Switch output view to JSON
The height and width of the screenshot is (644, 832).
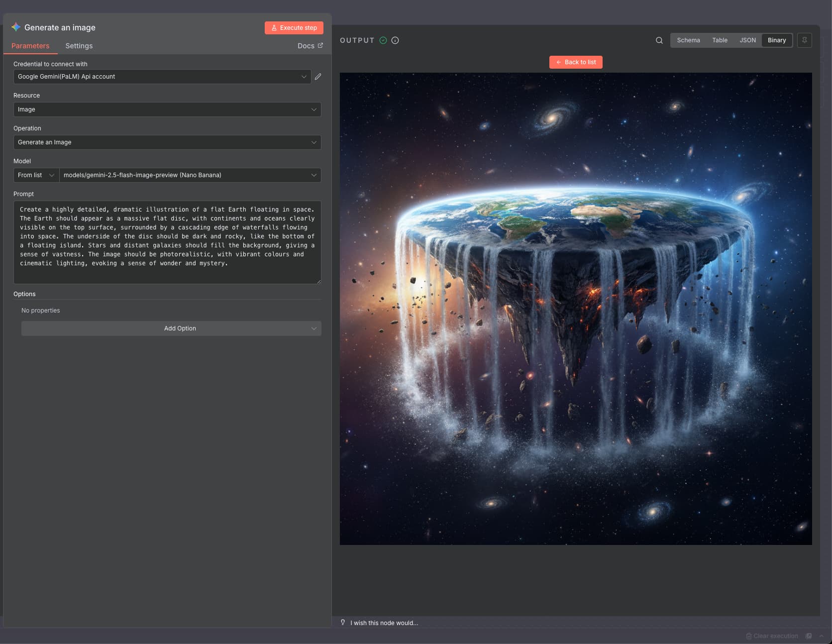747,40
